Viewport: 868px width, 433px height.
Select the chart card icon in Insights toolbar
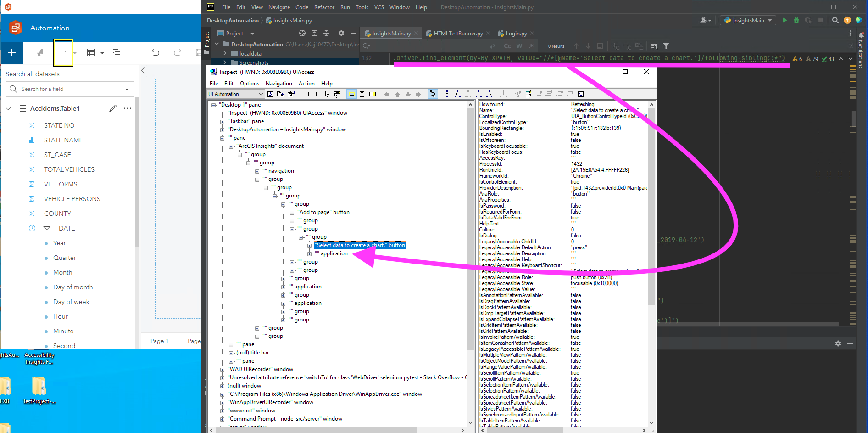63,52
